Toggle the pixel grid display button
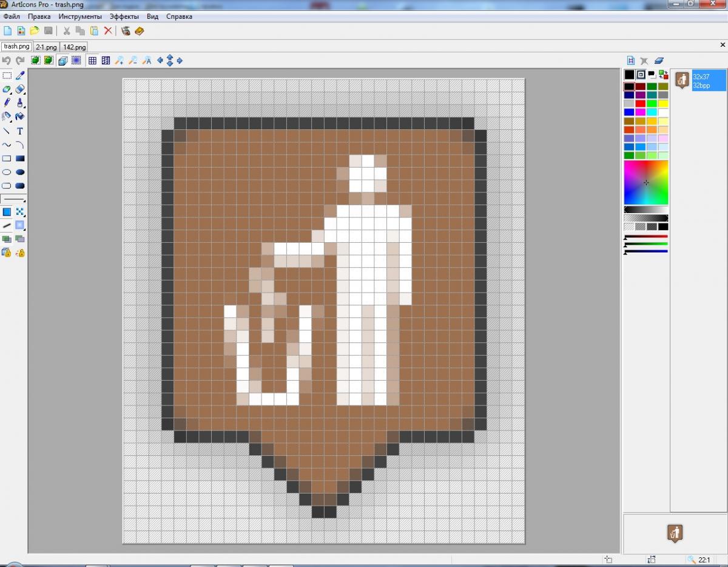The width and height of the screenshot is (728, 567). point(92,61)
